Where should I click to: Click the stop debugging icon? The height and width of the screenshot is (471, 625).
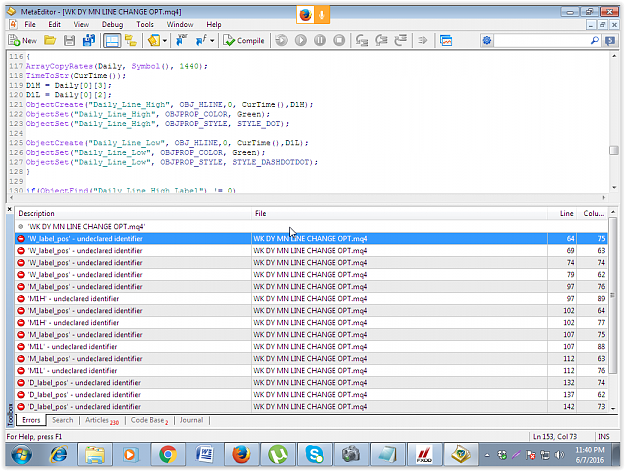339,40
